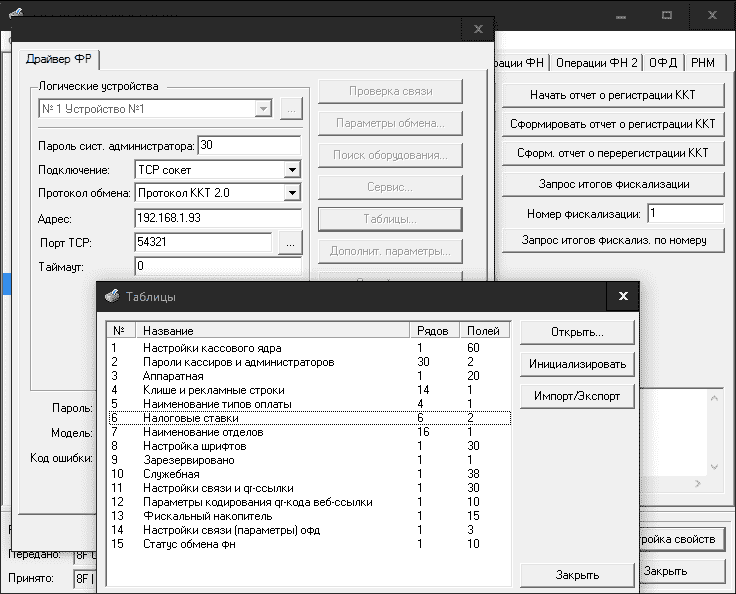Screen dimensions: 736x594
Task: Click Закрыть in the Таблицы dialog
Action: pyautogui.click(x=577, y=575)
